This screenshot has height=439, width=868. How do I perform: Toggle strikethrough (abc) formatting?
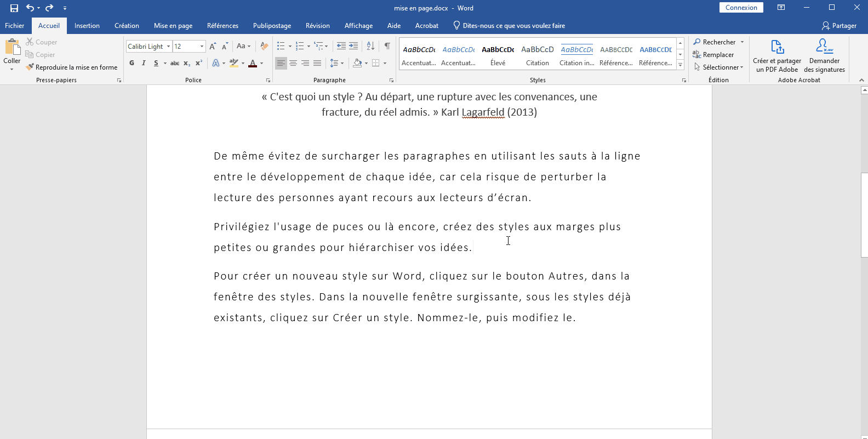tap(175, 63)
